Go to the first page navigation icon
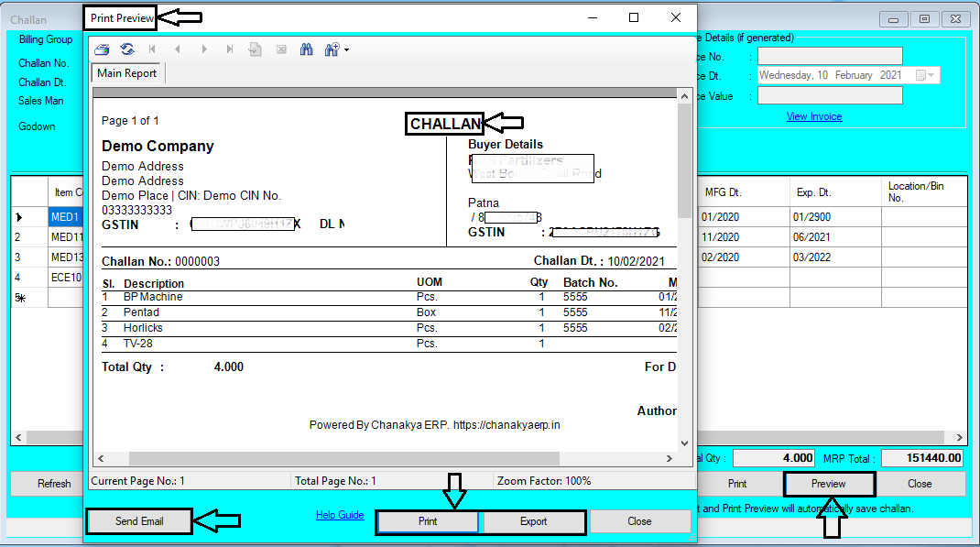980x547 pixels. click(152, 49)
